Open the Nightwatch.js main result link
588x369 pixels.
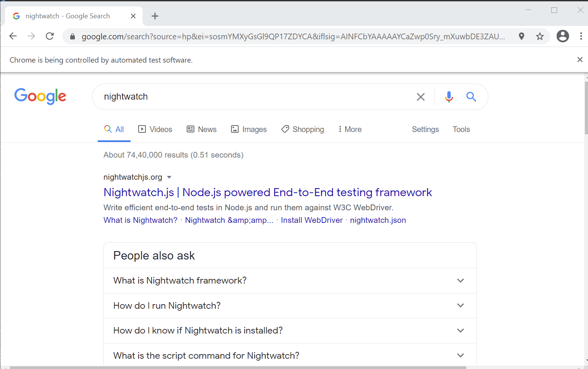[x=267, y=192]
